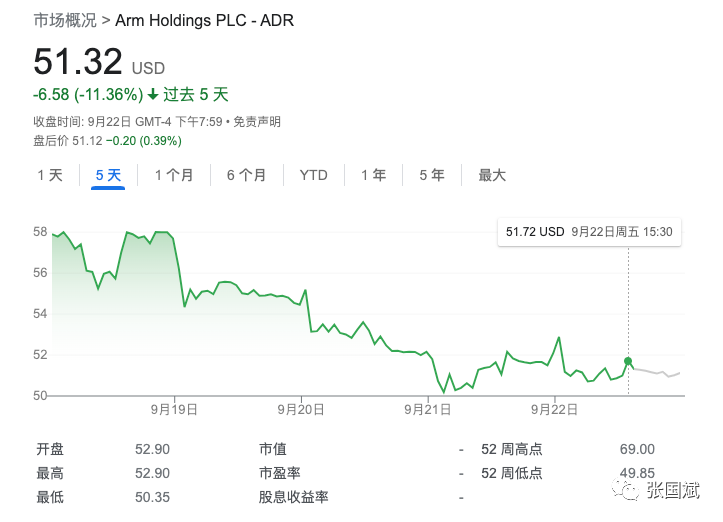
Task: Click the down arrow beside -11.36%
Action: [x=153, y=95]
